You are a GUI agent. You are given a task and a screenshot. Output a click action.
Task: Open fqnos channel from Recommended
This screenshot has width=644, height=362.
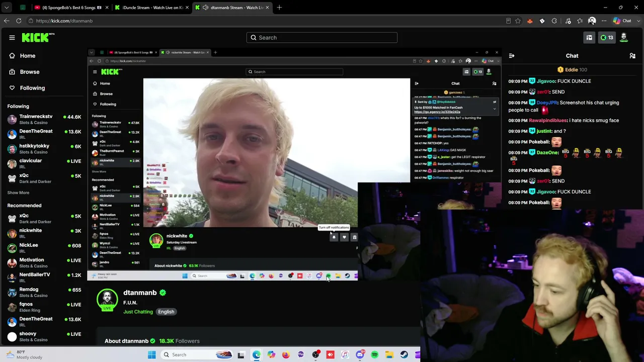44,307
